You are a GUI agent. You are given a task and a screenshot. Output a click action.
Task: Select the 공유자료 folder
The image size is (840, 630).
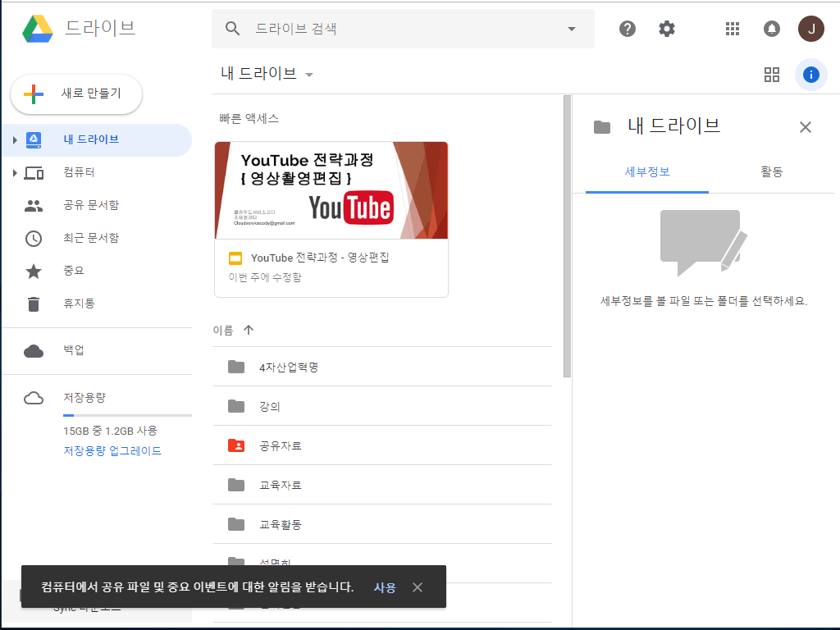382,445
